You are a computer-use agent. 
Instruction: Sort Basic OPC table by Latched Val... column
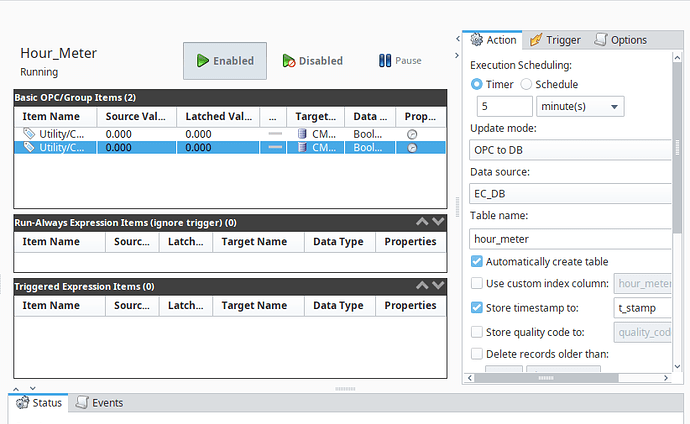tap(218, 117)
